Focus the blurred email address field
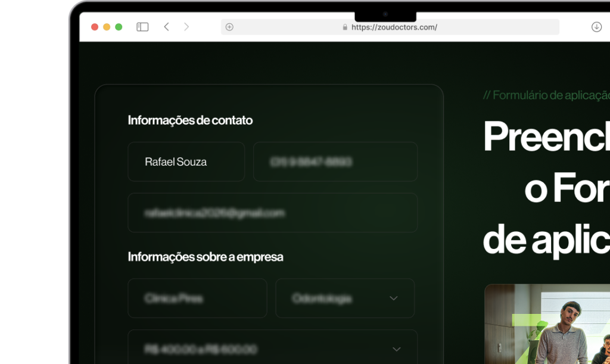Image resolution: width=610 pixels, height=364 pixels. (273, 213)
